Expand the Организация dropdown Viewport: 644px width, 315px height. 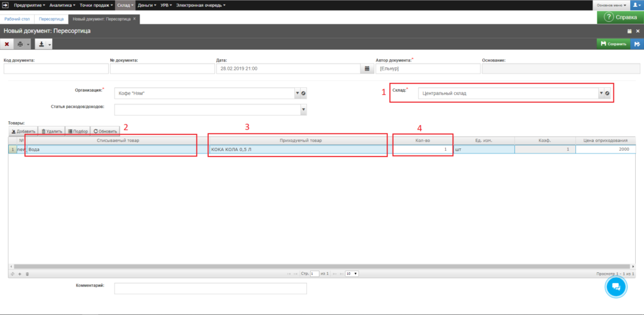click(x=297, y=93)
